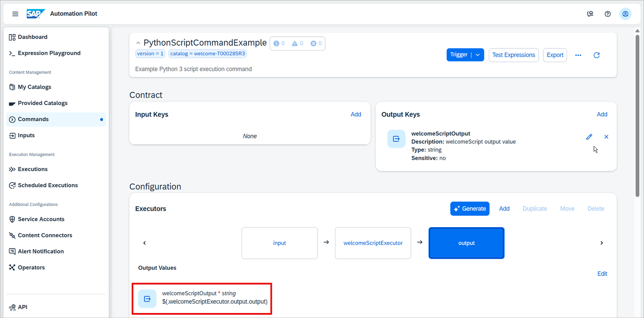This screenshot has width=644, height=318.
Task: Open the more options ellipsis menu
Action: click(578, 55)
